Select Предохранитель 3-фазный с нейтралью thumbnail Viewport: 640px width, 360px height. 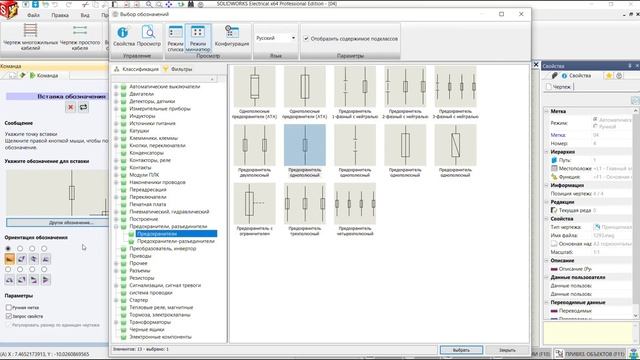pos(456,92)
